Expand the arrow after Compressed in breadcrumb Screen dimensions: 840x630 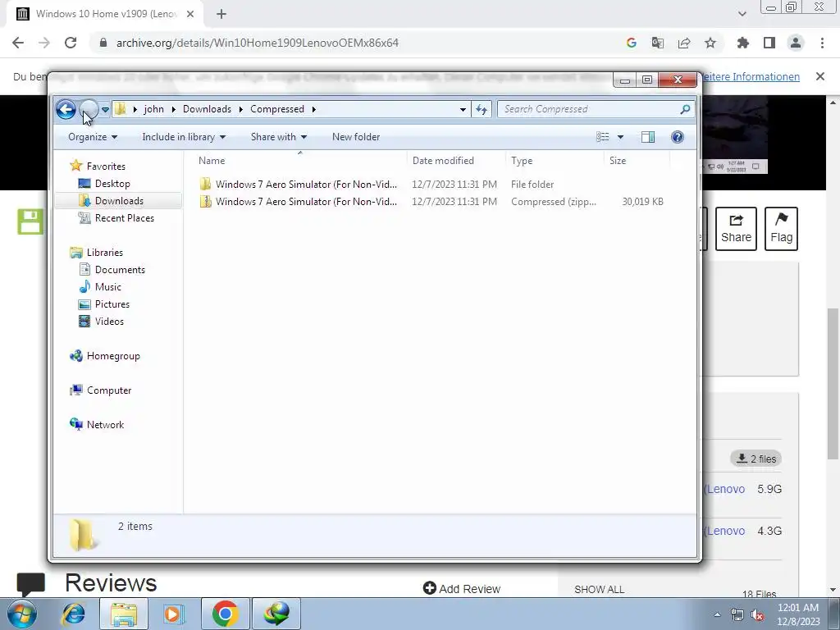(314, 109)
